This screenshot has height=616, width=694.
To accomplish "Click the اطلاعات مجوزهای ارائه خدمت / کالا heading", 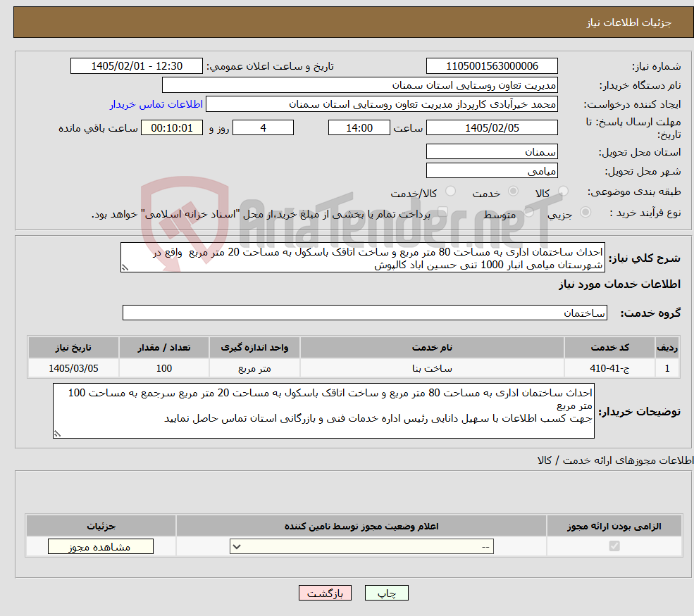I will point(615,460).
